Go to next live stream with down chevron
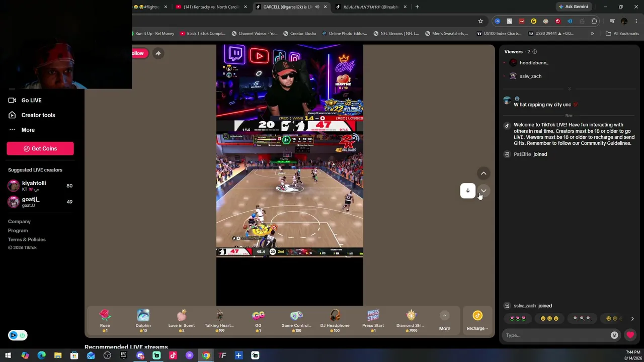 click(x=484, y=191)
